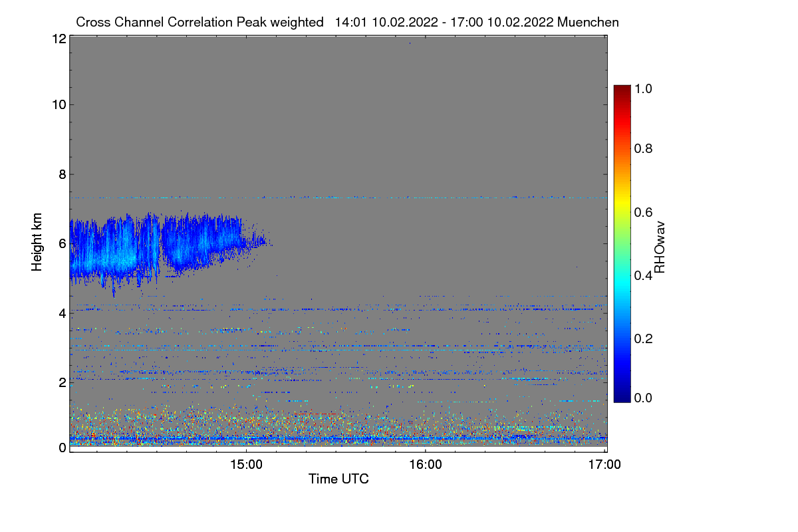
Task: Click the 16:00 time axis tick label
Action: [x=425, y=465]
